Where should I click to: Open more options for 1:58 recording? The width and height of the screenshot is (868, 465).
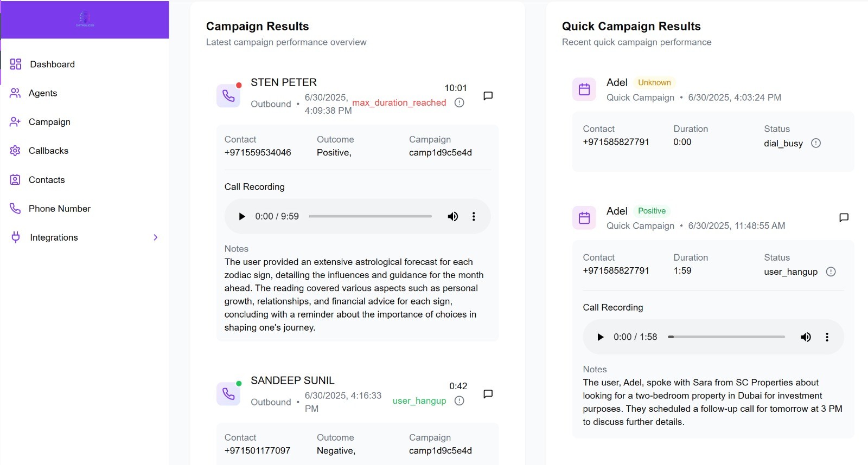click(827, 337)
